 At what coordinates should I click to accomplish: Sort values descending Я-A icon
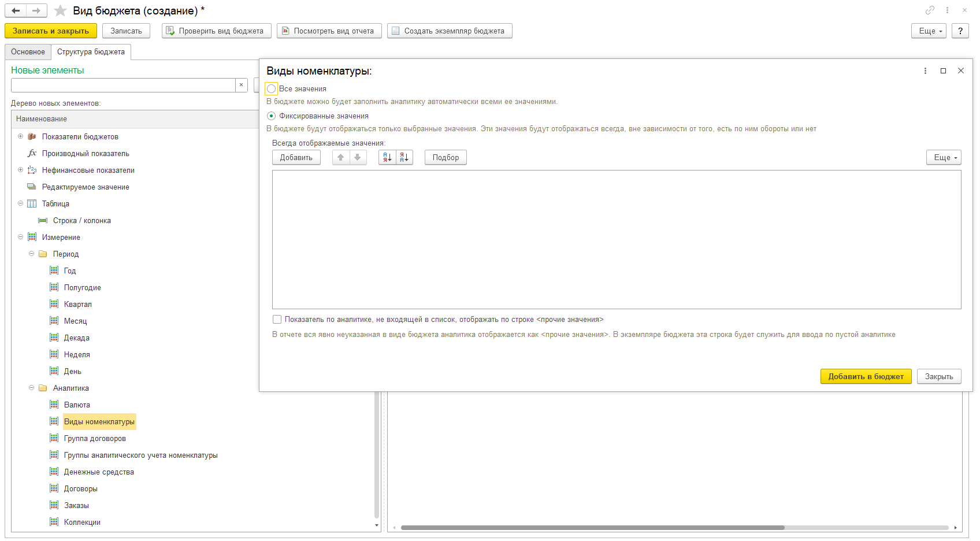coord(404,157)
